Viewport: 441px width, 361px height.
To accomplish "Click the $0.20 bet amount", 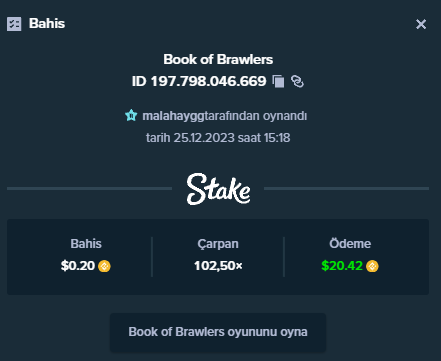I will pos(78,266).
